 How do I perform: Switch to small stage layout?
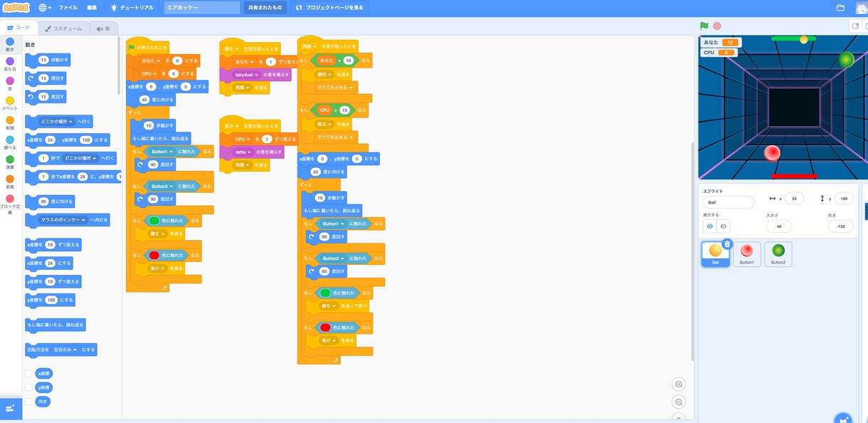(855, 26)
